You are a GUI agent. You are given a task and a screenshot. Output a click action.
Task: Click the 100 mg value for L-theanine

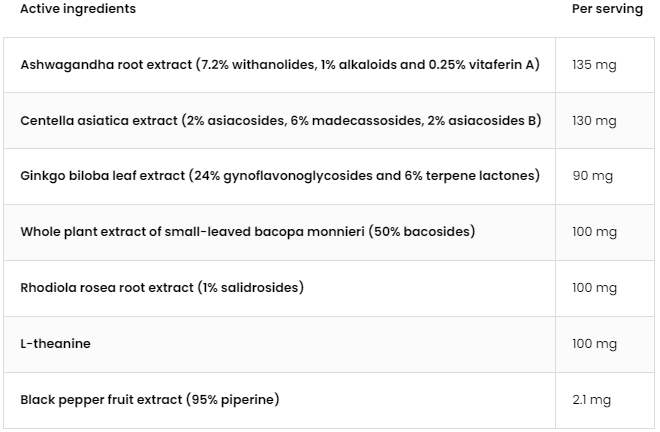pos(594,344)
